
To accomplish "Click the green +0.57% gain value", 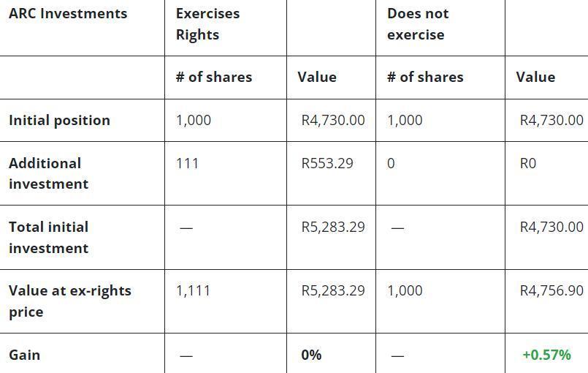I will pos(546,355).
